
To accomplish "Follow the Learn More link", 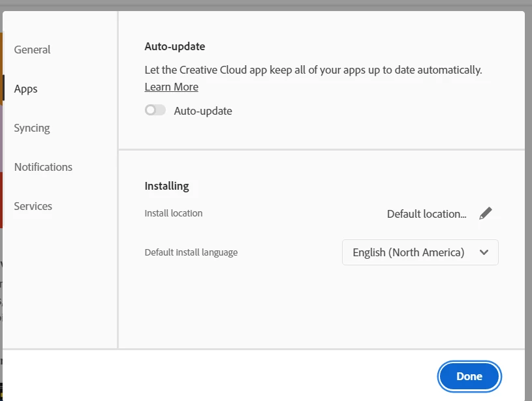I will [171, 87].
